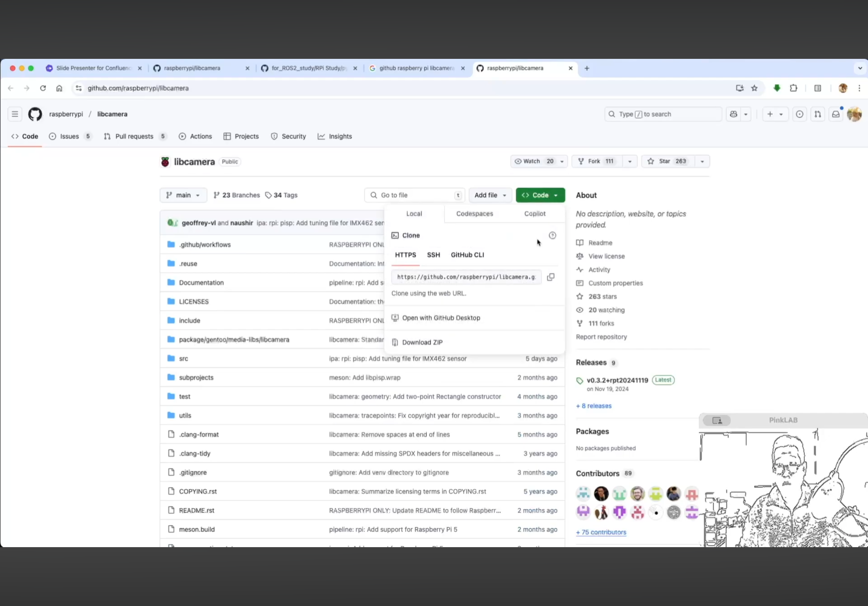The image size is (868, 606).
Task: Copy the HTTPS clone URL to clipboard
Action: point(551,277)
